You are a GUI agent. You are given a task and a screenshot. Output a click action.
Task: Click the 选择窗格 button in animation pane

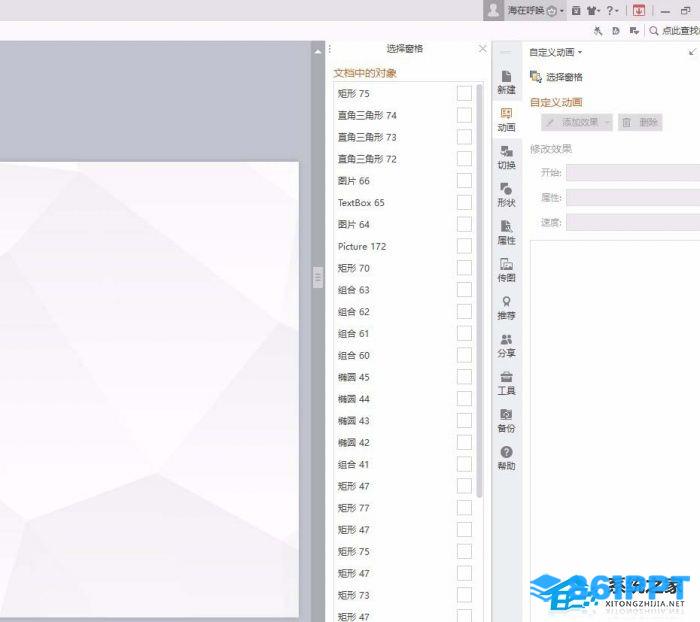(556, 77)
